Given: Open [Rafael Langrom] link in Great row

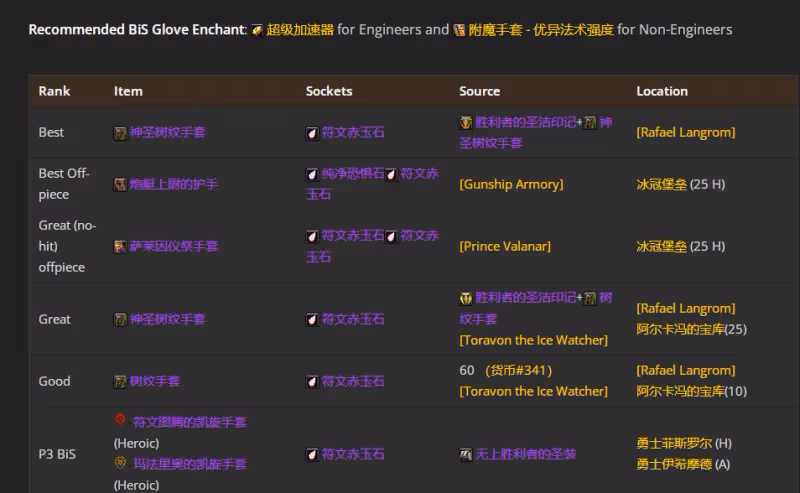Looking at the screenshot, I should point(686,308).
